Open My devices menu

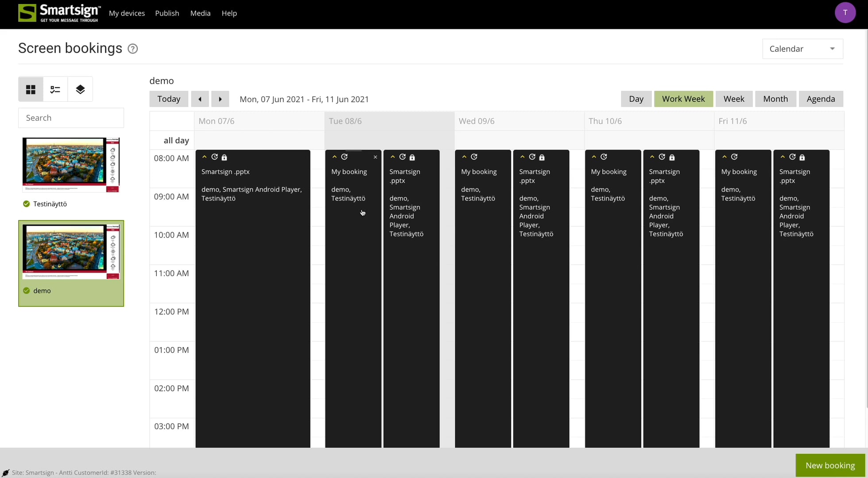tap(127, 13)
